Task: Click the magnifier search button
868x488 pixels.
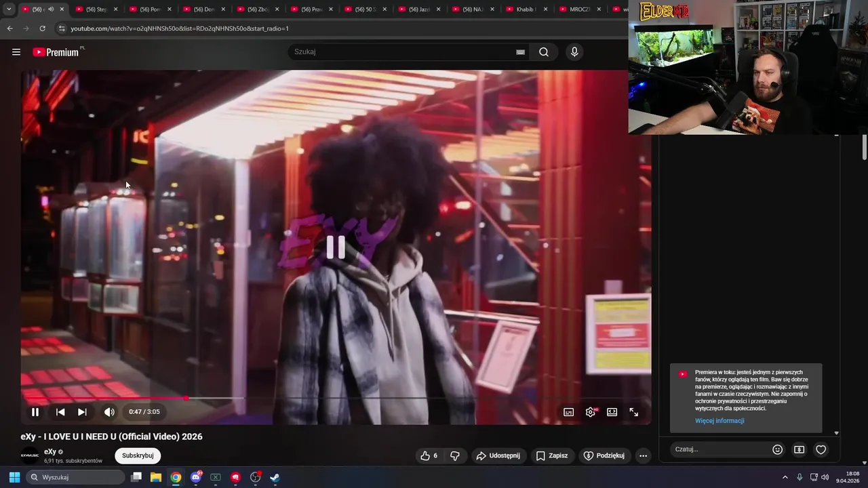Action: point(544,52)
